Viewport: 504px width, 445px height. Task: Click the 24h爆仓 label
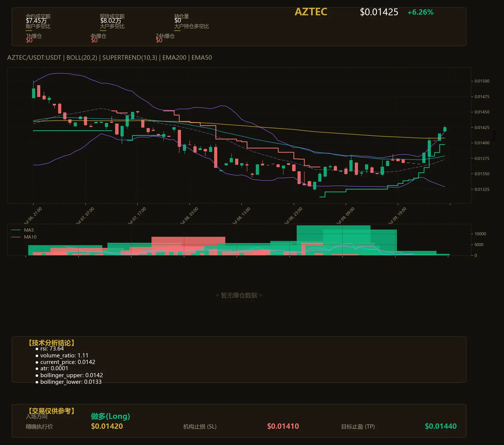tap(165, 36)
